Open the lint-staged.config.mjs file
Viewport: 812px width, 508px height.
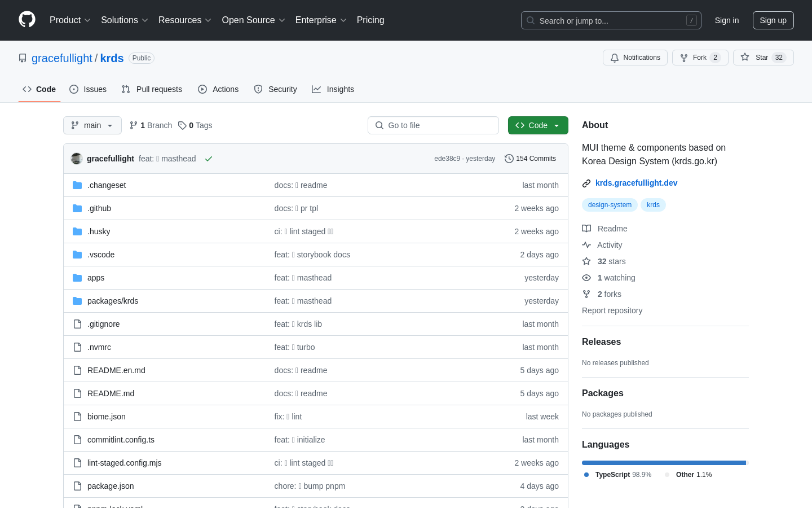click(x=124, y=463)
